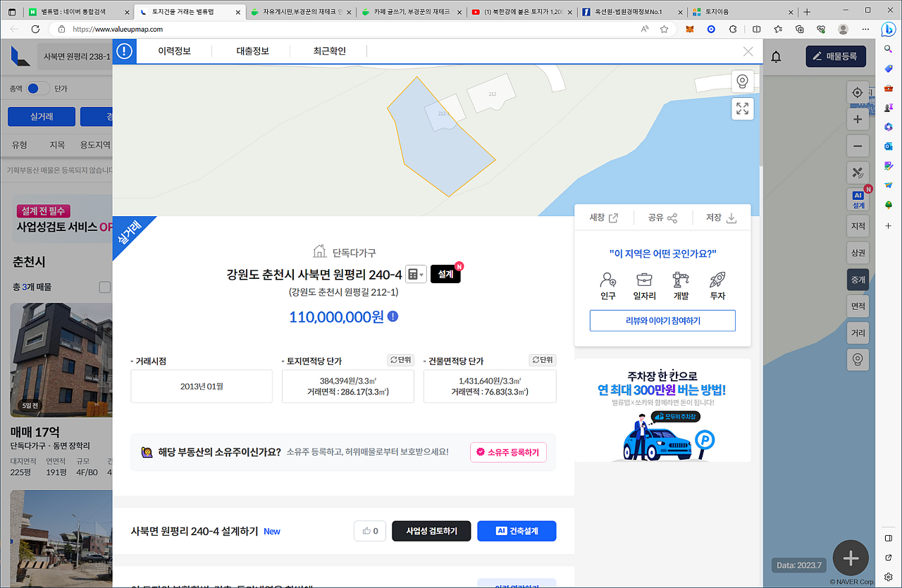Click the floating plus button
The height and width of the screenshot is (588, 902).
pos(851,558)
